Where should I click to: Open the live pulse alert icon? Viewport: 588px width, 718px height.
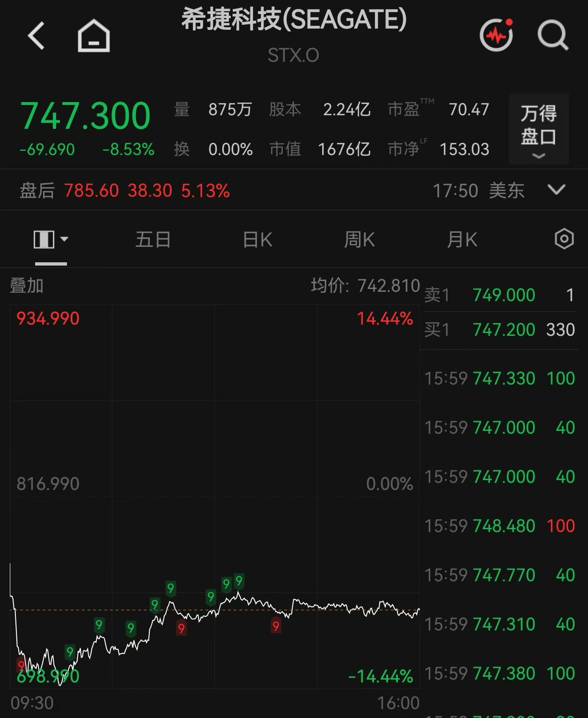coord(497,35)
